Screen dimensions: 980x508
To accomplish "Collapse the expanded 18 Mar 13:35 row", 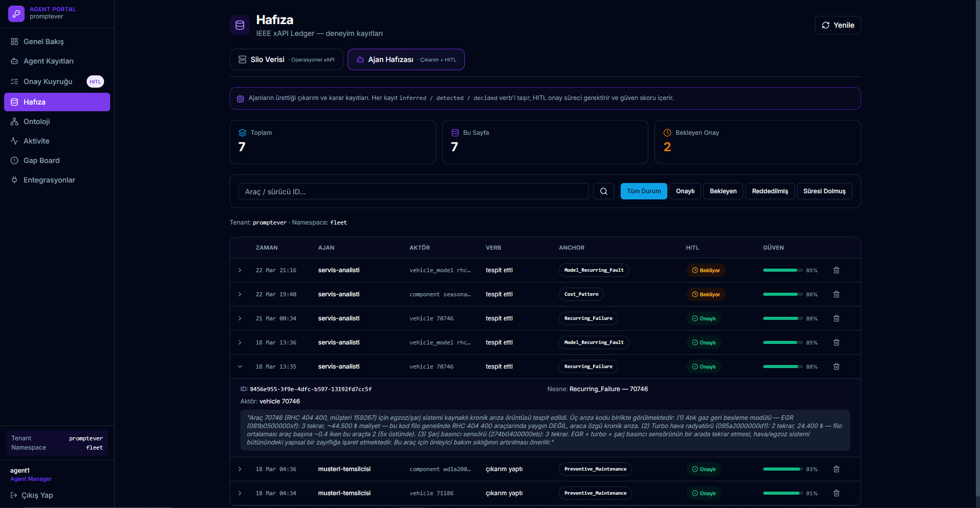I will (x=240, y=367).
